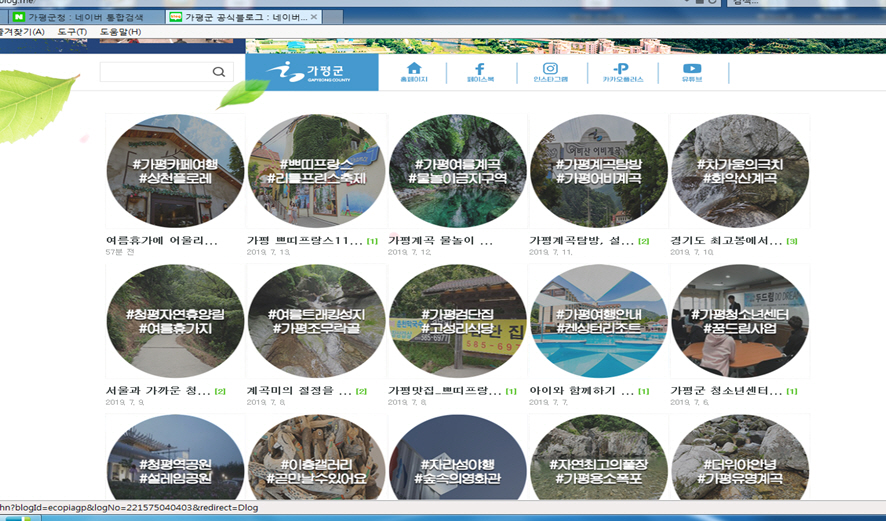886x521 pixels.
Task: Open the 즐겨찾기(A) menu
Action: tap(21, 32)
